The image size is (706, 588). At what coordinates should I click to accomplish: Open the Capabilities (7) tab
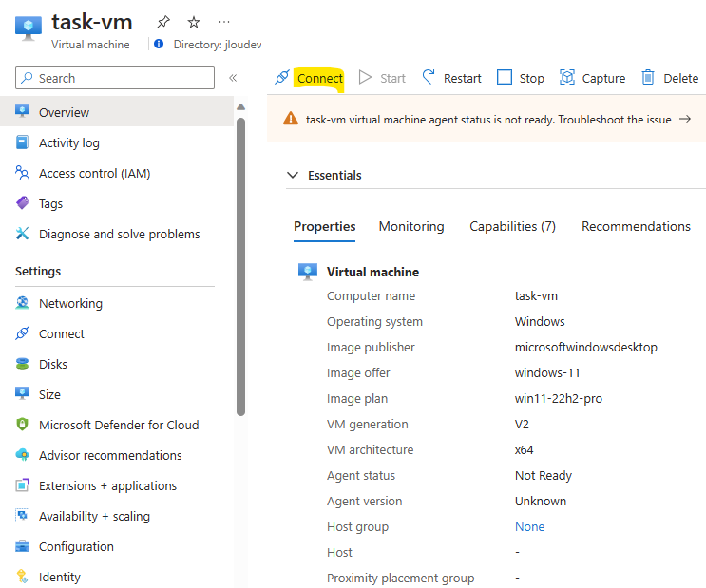click(x=512, y=226)
